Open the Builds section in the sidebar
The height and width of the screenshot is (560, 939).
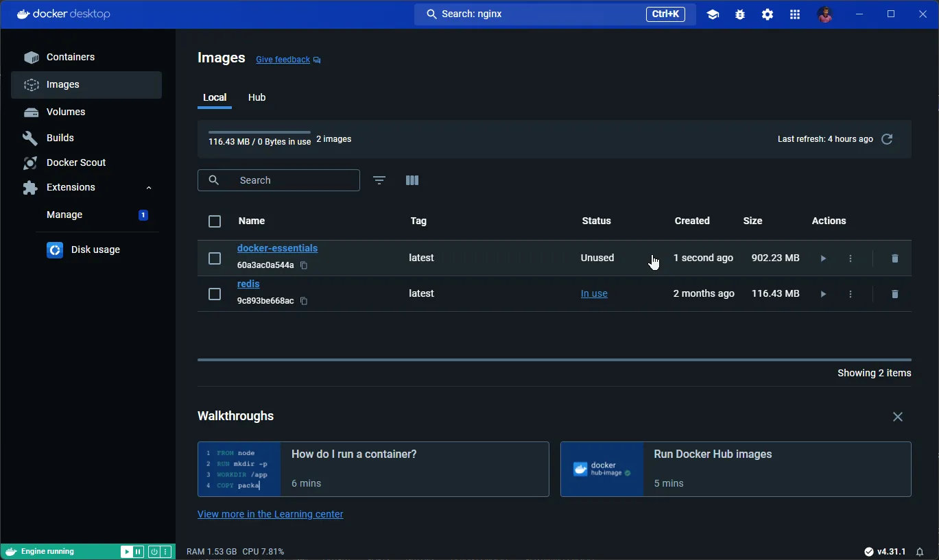coord(60,137)
